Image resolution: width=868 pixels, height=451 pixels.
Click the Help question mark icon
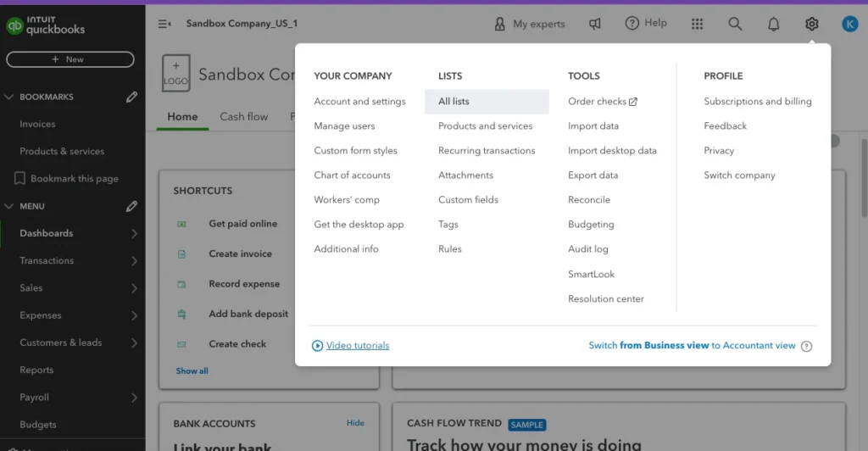(x=632, y=23)
